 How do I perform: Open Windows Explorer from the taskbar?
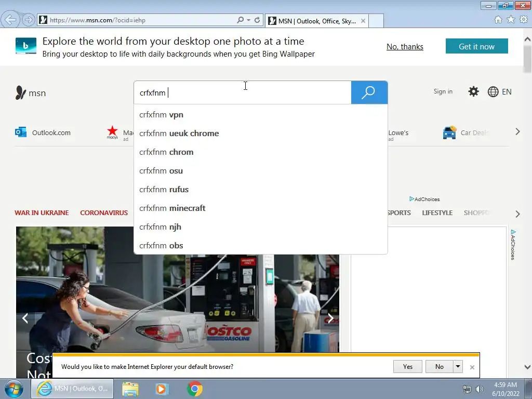pos(130,389)
